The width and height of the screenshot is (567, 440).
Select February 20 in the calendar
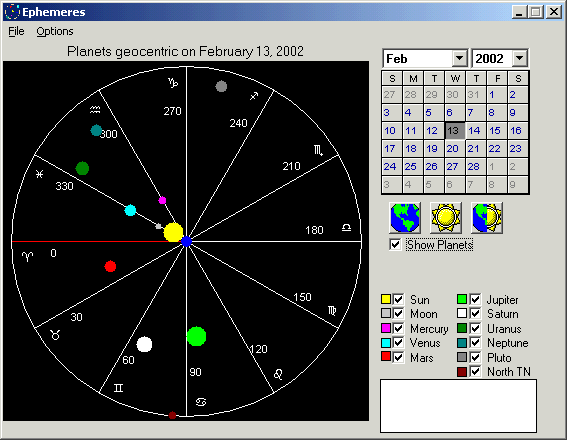coord(452,149)
